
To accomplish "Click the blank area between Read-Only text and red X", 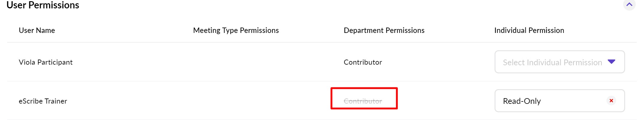I will tap(573, 101).
